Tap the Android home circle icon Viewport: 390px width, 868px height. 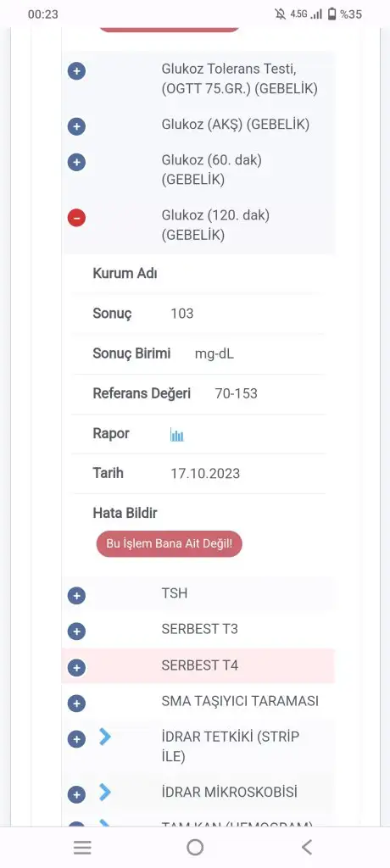coord(195,847)
